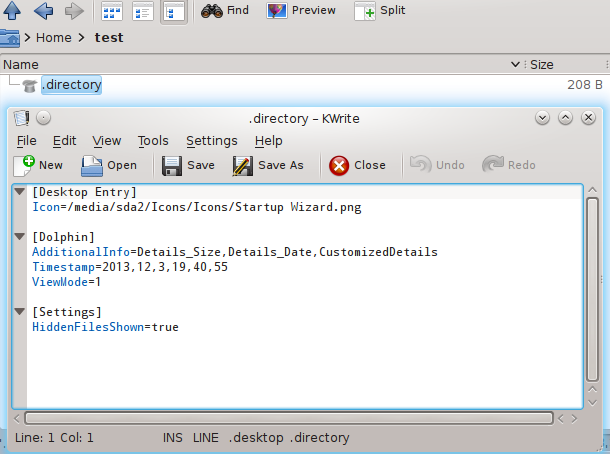The height and width of the screenshot is (454, 610).
Task: Collapse the [Dolphin] section fold
Action: [x=19, y=236]
